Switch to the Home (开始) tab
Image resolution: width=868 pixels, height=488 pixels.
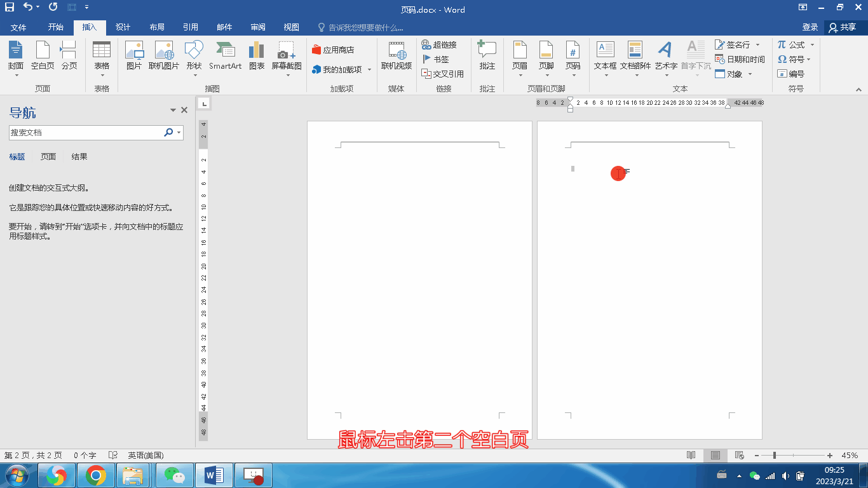[56, 27]
